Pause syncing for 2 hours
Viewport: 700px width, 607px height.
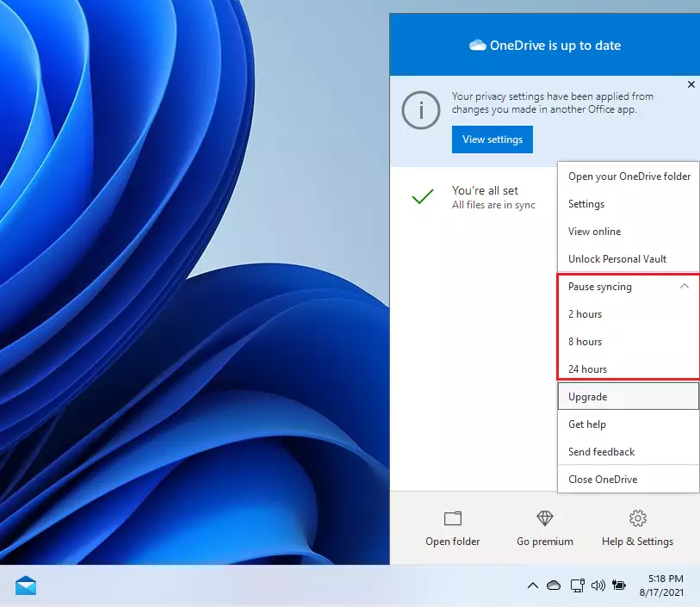(629, 314)
